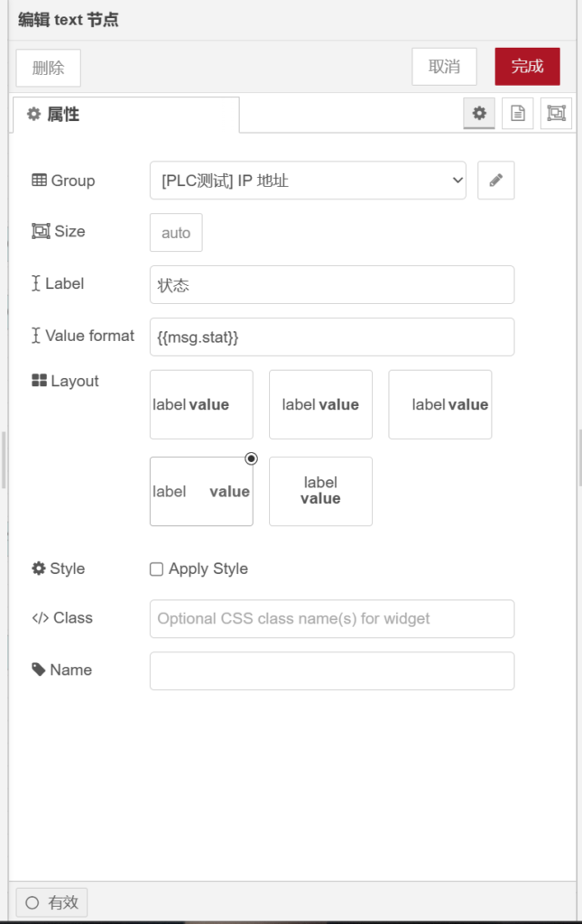
Task: Click the Label input field containing 状态
Action: pos(332,285)
